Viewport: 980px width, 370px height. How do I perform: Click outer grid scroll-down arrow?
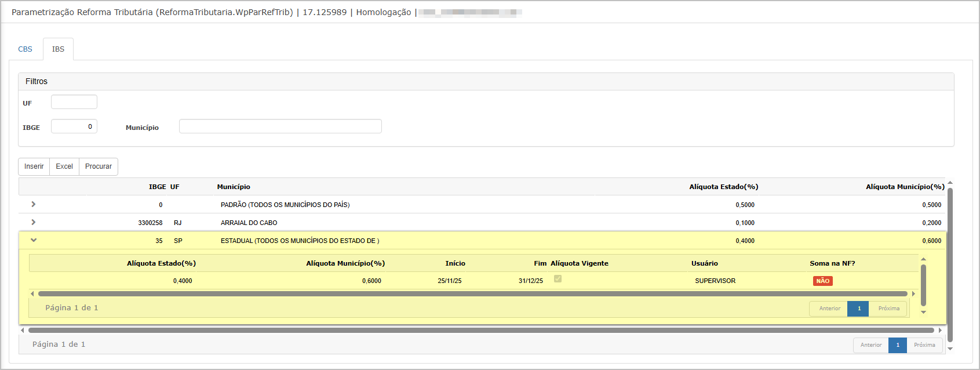pyautogui.click(x=950, y=349)
